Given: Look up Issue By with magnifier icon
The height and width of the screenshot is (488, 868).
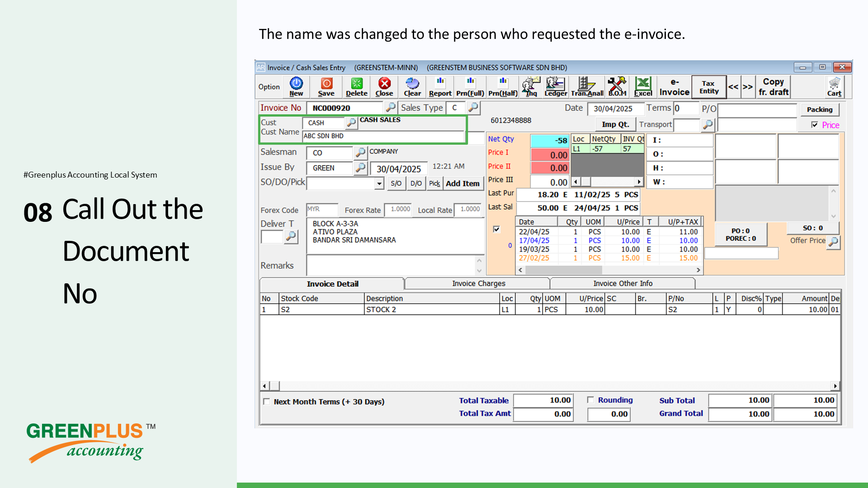Looking at the screenshot, I should coord(360,168).
